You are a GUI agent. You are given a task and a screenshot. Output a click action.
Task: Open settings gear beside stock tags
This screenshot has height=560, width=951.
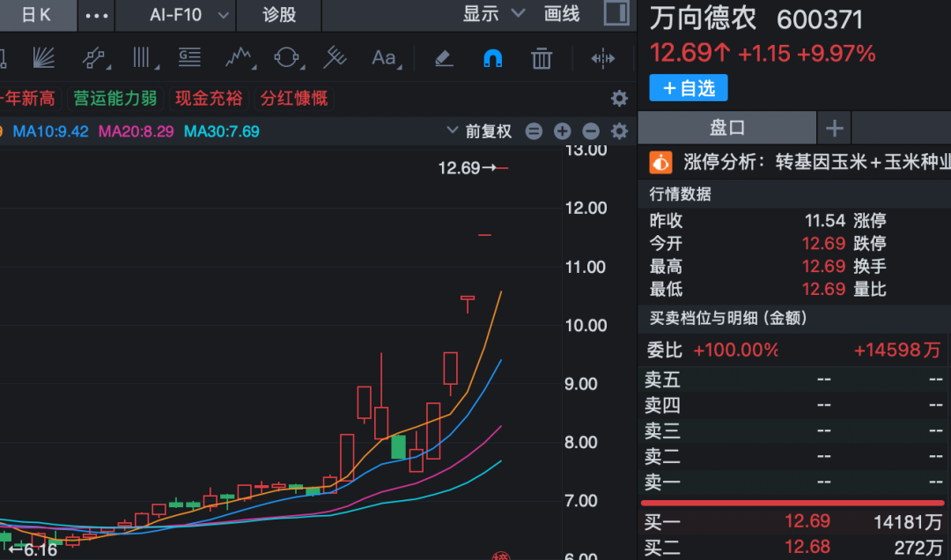click(x=619, y=99)
